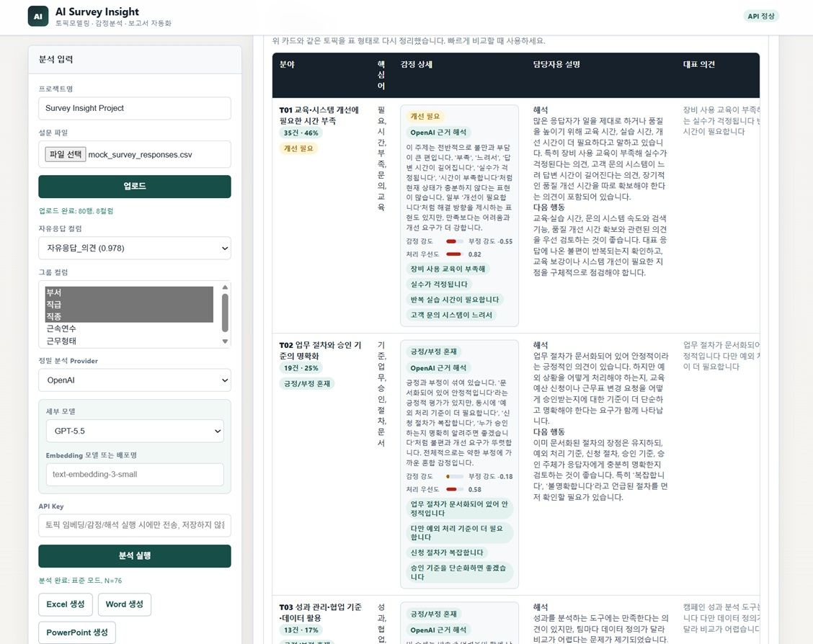Click the PowerPoint 생성 button
The width and height of the screenshot is (813, 644).
coord(77,632)
